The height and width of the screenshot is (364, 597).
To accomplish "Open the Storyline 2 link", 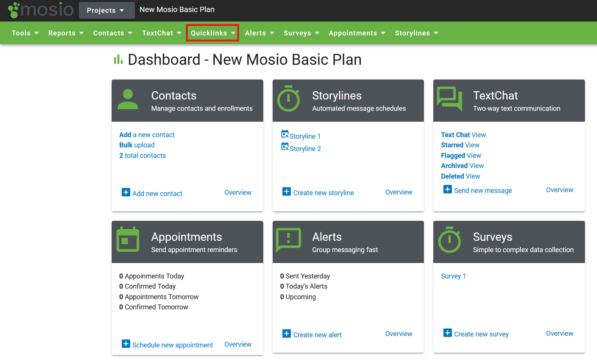I will 305,149.
